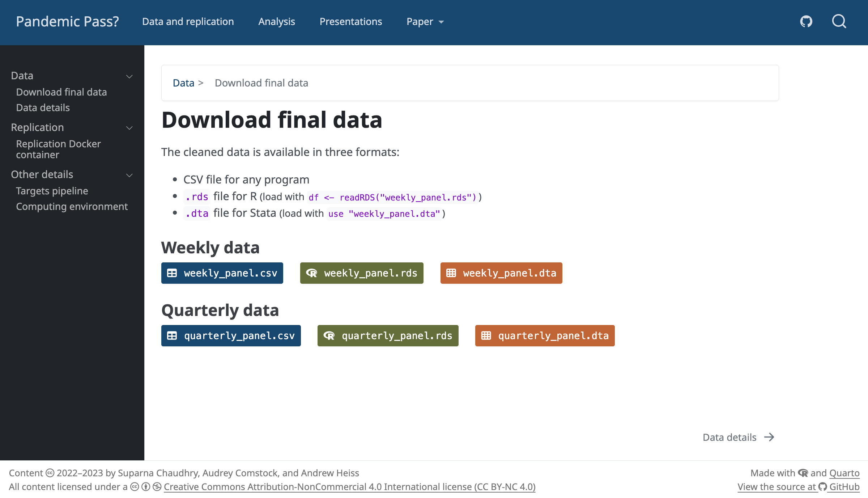This screenshot has width=868, height=498.
Task: Select Targets pipeline in the sidebar
Action: 52,191
